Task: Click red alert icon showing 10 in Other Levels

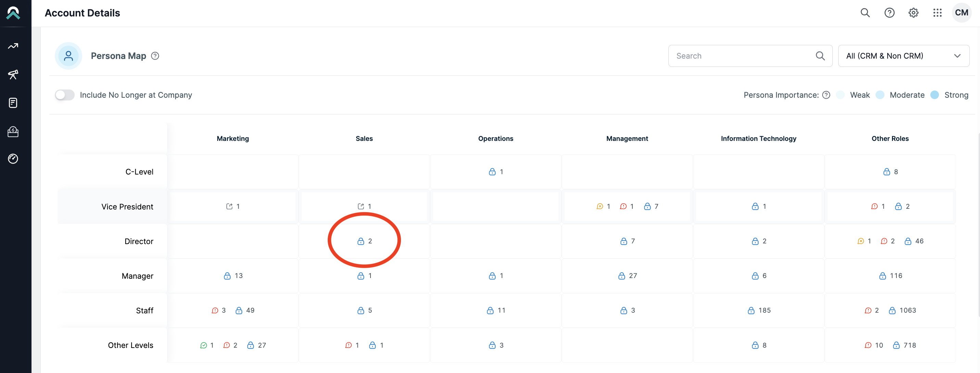Action: point(868,346)
